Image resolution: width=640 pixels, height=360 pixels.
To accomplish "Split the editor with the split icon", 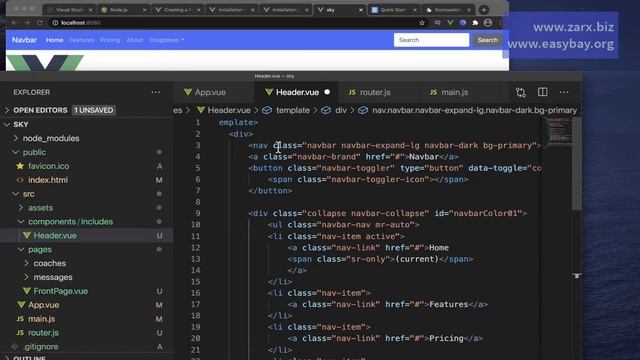I will (x=542, y=92).
